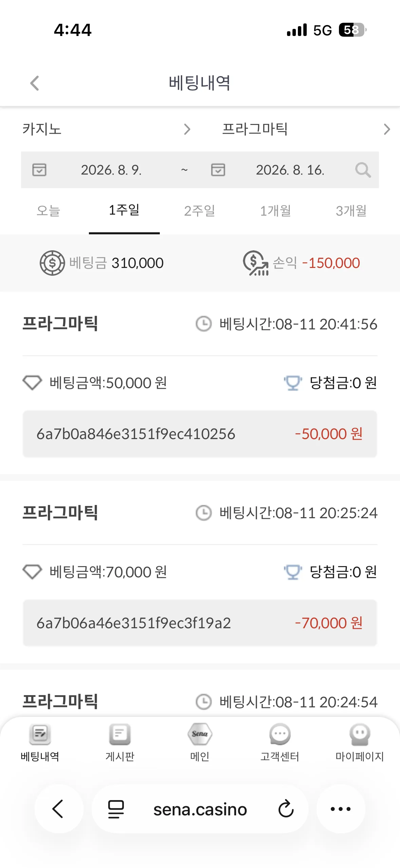The width and height of the screenshot is (400, 868).
Task: Select the 오늘 period tab
Action: (x=48, y=211)
